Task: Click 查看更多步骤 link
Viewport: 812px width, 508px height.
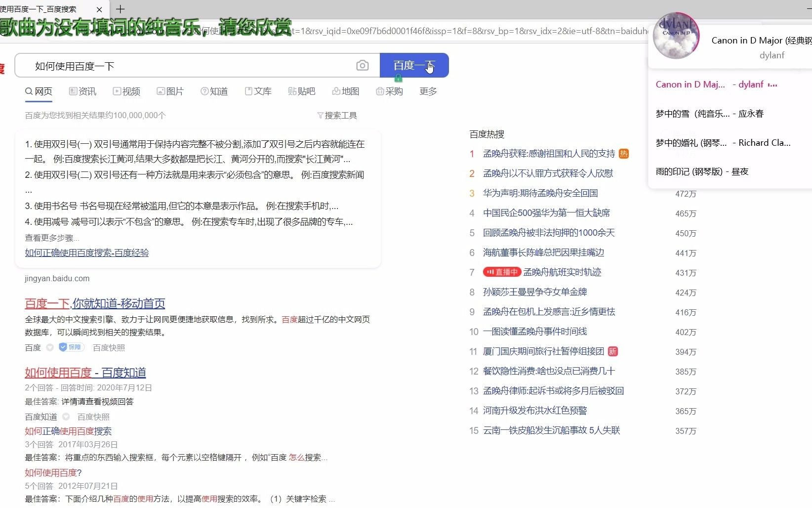Action: (x=51, y=238)
